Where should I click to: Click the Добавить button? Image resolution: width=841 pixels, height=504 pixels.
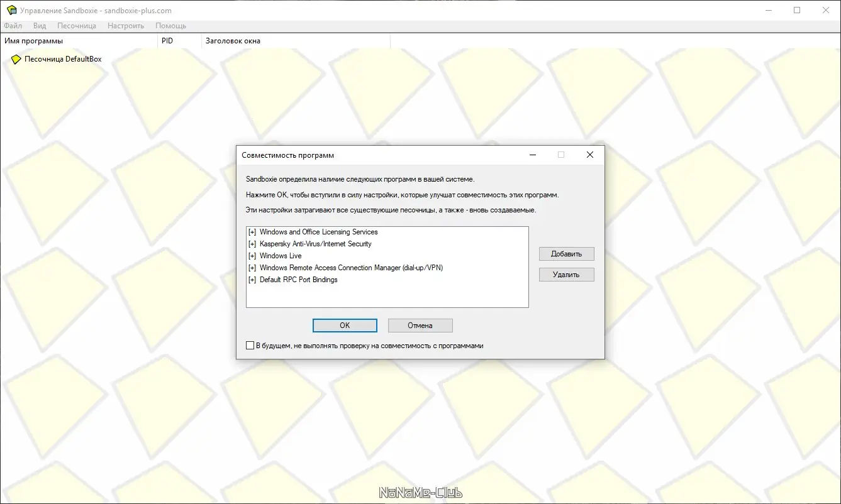pos(567,254)
